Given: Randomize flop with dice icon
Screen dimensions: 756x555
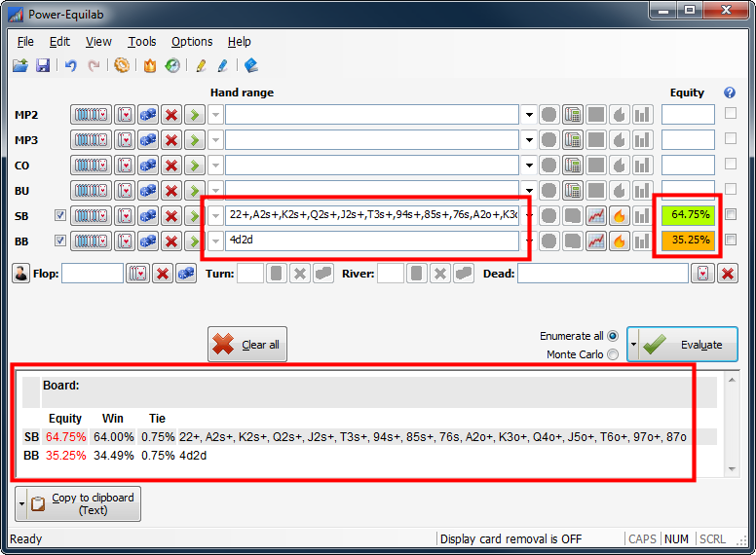Looking at the screenshot, I should 186,274.
